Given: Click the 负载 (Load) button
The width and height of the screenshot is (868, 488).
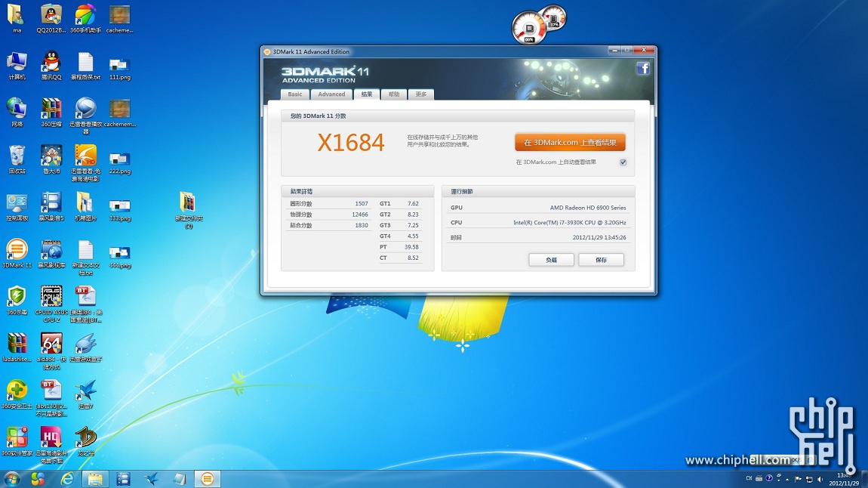Looking at the screenshot, I should coord(551,260).
